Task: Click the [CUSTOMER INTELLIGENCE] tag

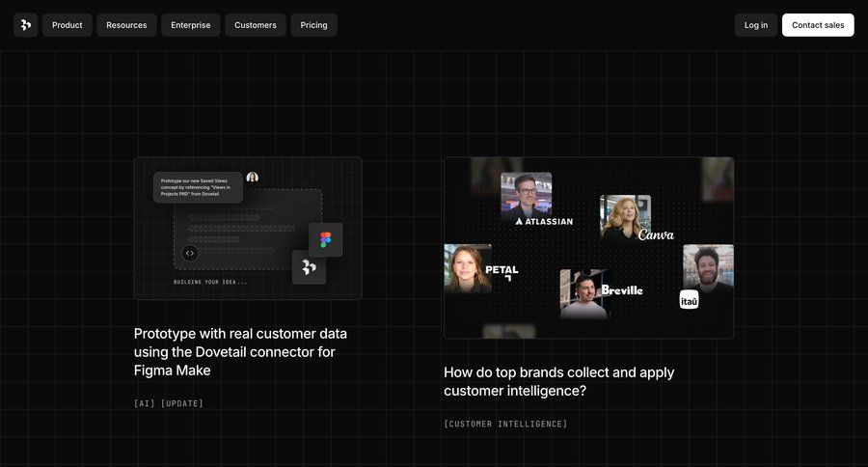Action: (x=505, y=424)
